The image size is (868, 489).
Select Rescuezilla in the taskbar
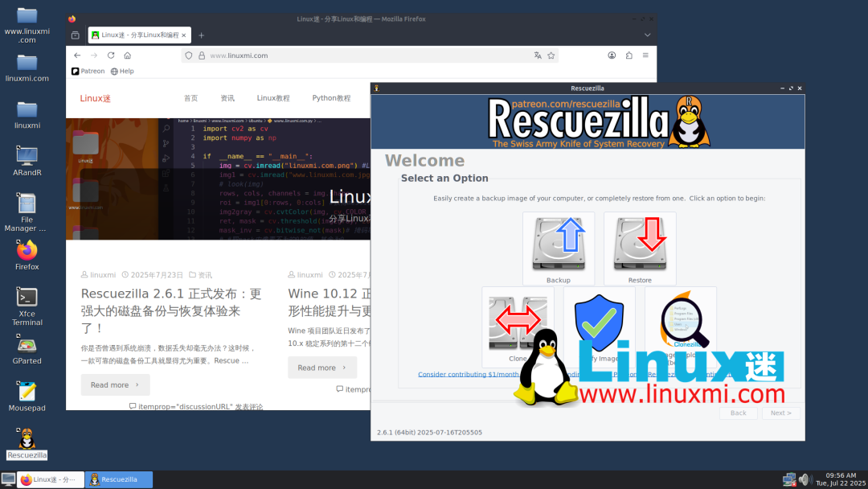[x=119, y=480]
